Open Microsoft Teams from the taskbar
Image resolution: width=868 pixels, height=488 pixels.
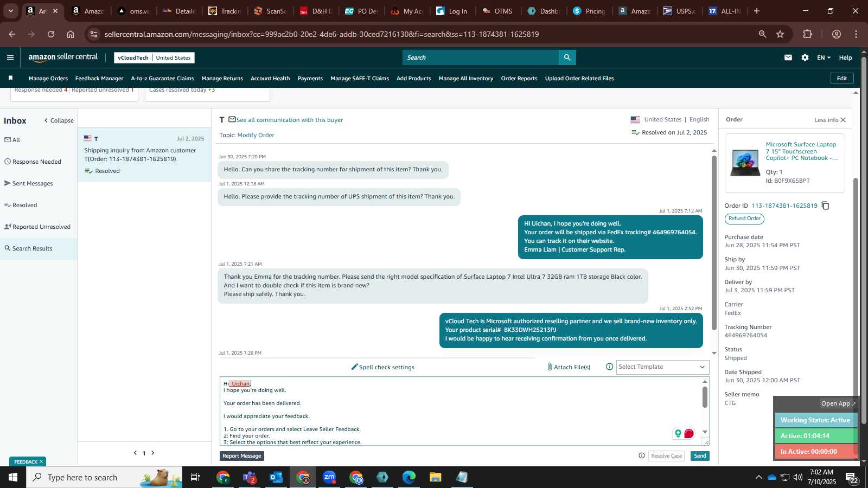tap(250, 477)
